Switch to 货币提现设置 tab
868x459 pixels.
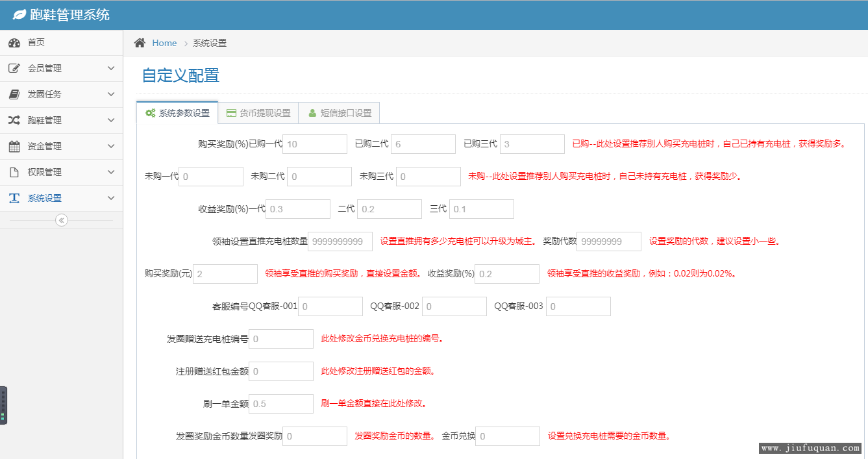[258, 113]
